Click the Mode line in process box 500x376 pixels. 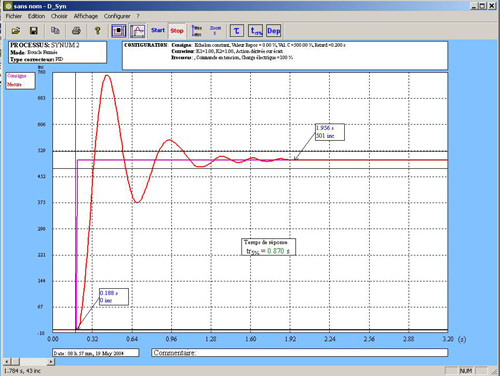(34, 52)
